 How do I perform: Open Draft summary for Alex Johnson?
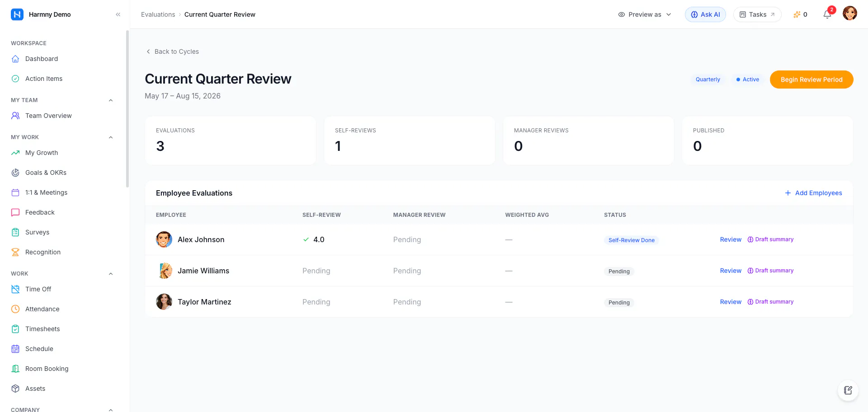(x=770, y=239)
